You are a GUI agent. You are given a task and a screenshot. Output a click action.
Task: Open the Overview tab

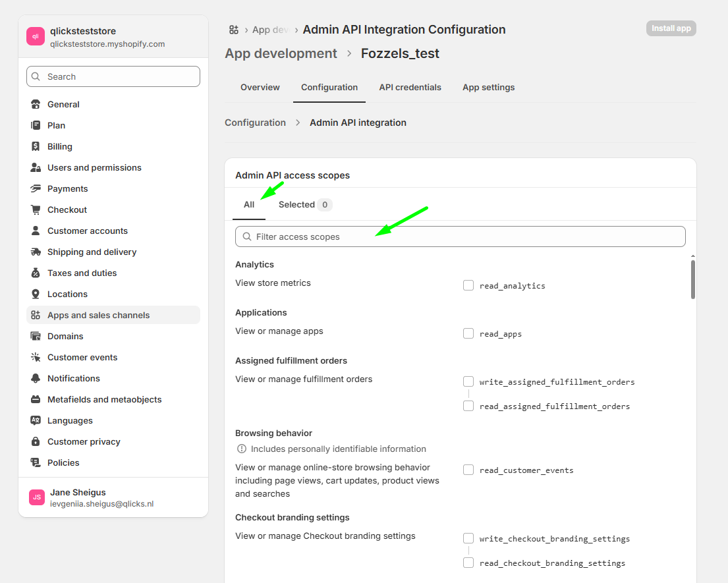pos(260,87)
